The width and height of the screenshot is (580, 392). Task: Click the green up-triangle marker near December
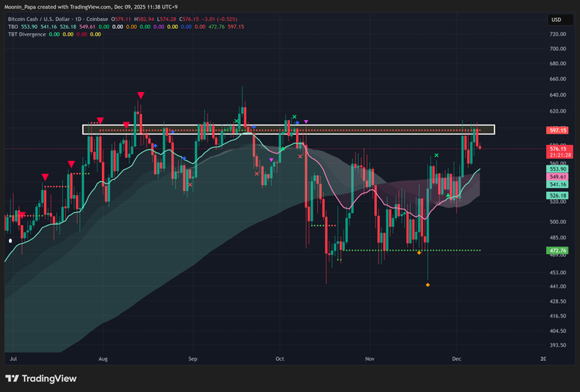click(x=449, y=196)
